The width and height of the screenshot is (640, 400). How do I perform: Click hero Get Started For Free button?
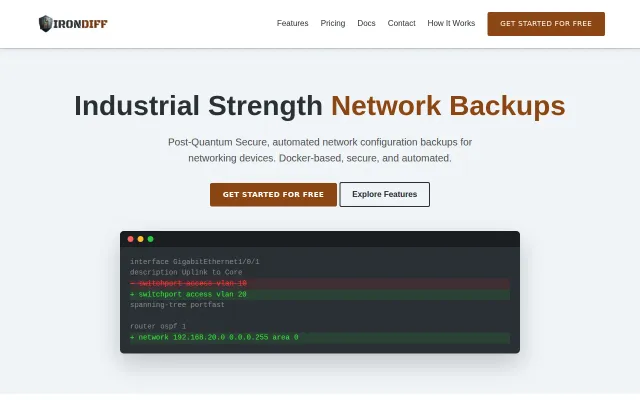point(273,195)
